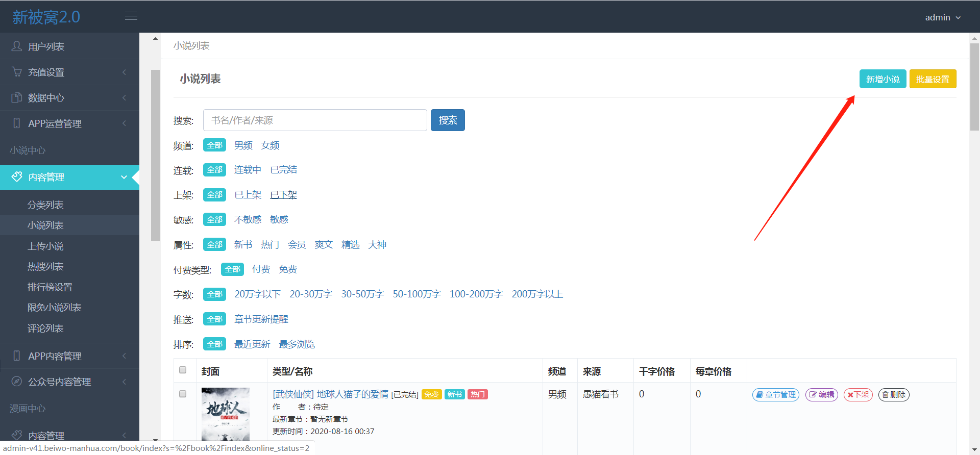The width and height of the screenshot is (980, 455).
Task: Filter attribute by 热门 link
Action: 271,245
